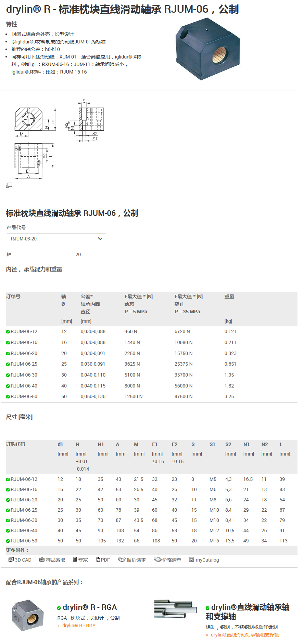Click dynamic load value 12500 N

pyautogui.click(x=134, y=396)
